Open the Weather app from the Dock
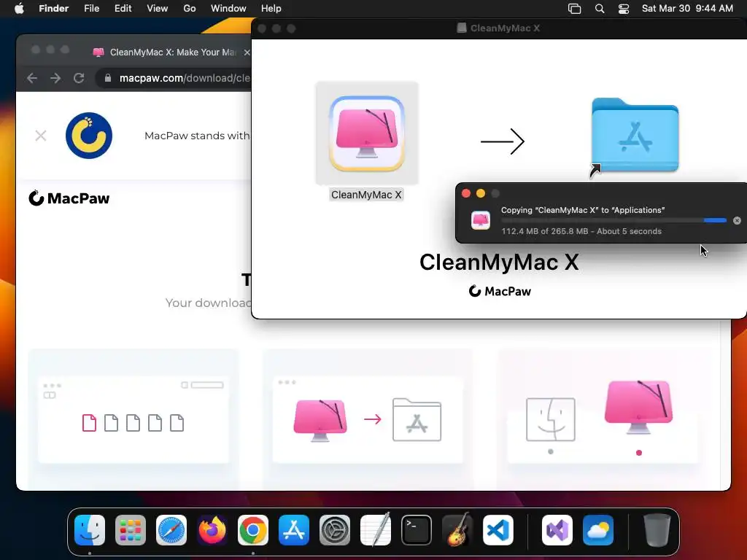747x560 pixels. [598, 530]
